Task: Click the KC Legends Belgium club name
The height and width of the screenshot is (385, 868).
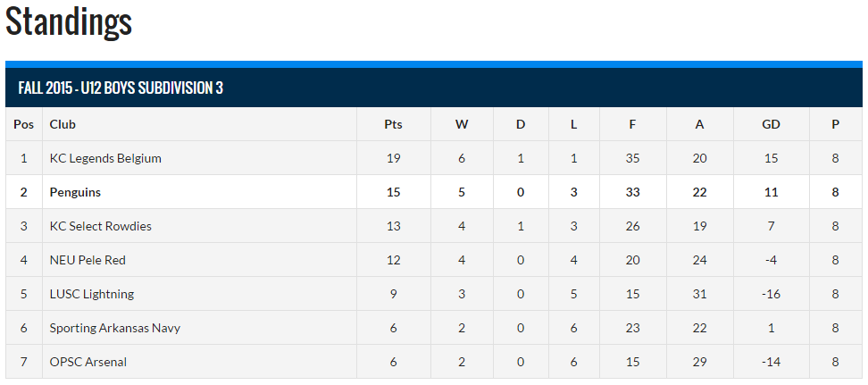Action: point(105,158)
